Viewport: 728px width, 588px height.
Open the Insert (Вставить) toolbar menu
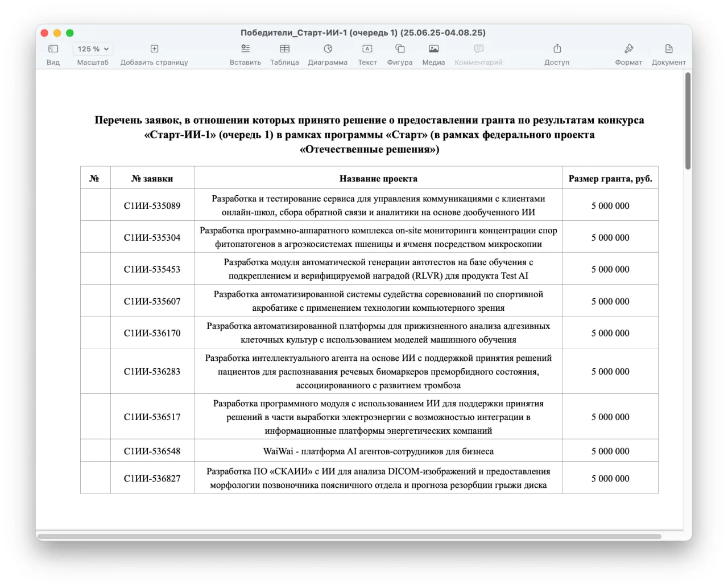tap(245, 49)
